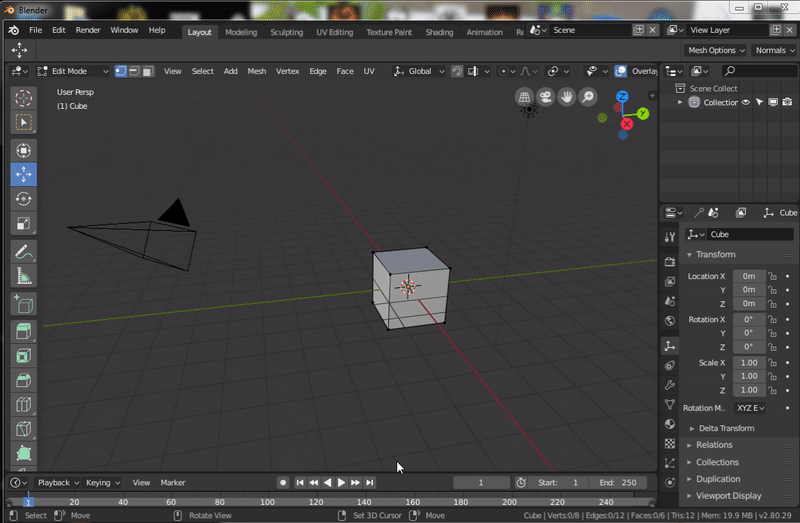Select the Bevel tool

pyautogui.click(x=23, y=381)
